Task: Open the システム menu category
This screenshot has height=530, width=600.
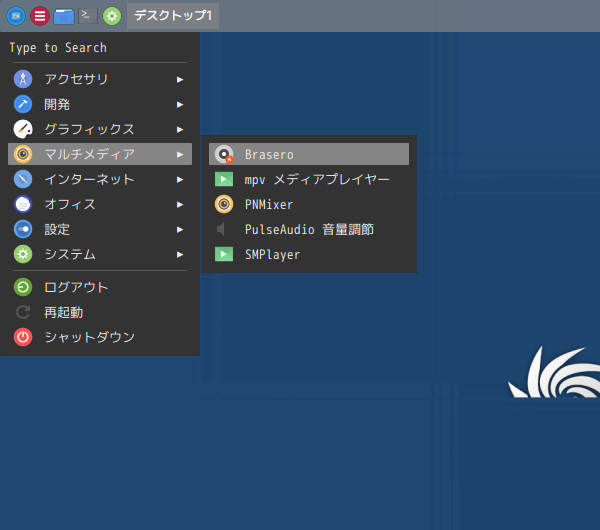Action: point(99,254)
